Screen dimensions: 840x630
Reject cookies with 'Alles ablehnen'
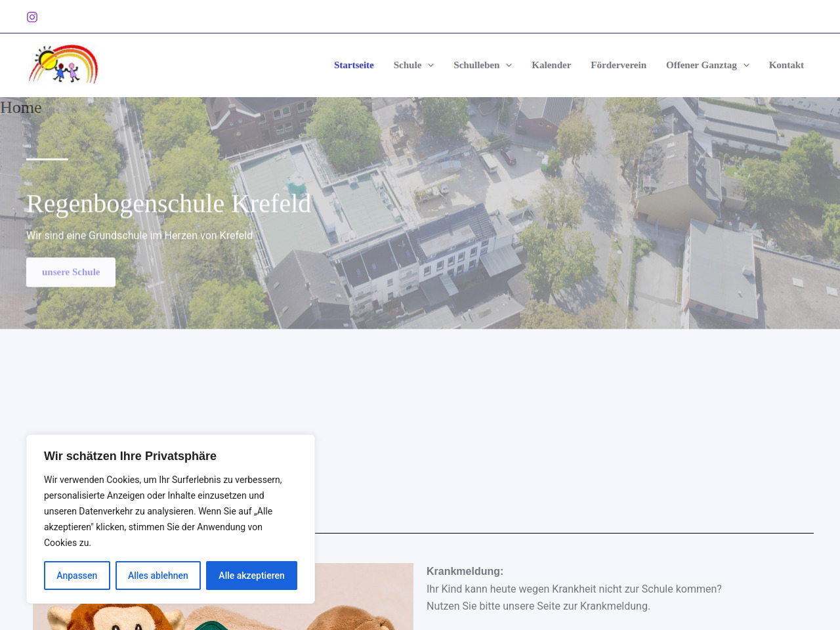click(x=158, y=576)
